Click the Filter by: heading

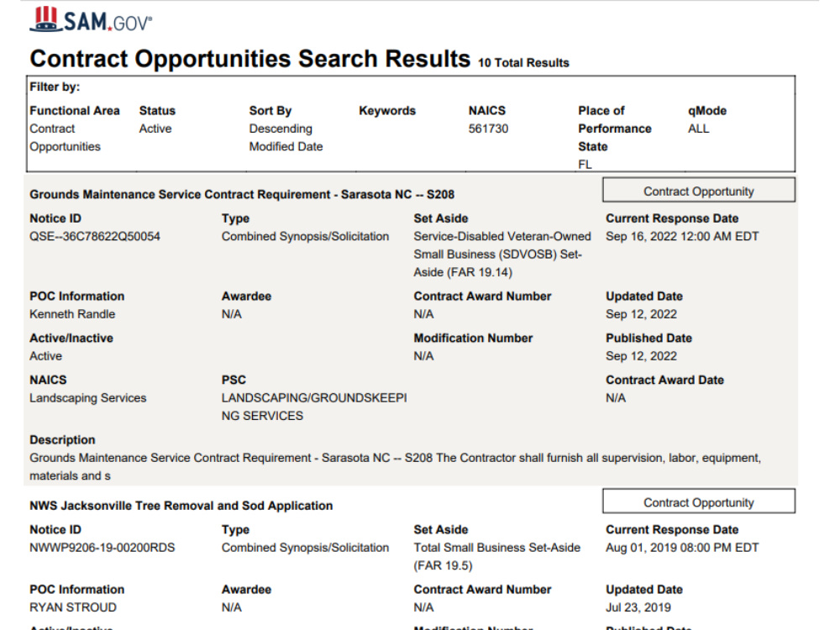55,87
